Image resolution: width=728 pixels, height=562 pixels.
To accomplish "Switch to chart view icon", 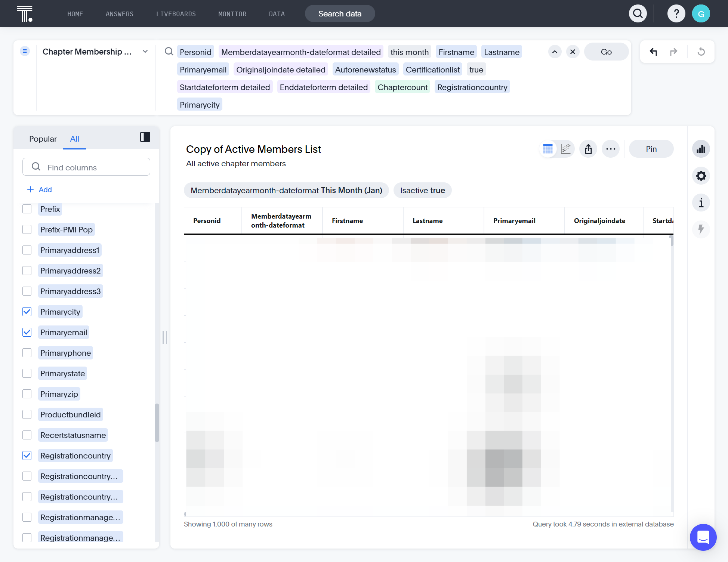I will [566, 149].
